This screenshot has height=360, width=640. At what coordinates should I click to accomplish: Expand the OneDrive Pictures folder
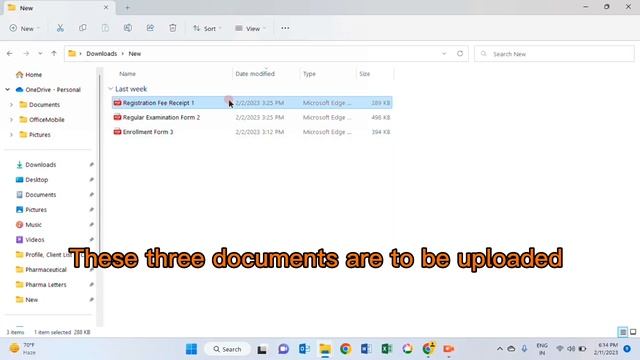tap(11, 134)
